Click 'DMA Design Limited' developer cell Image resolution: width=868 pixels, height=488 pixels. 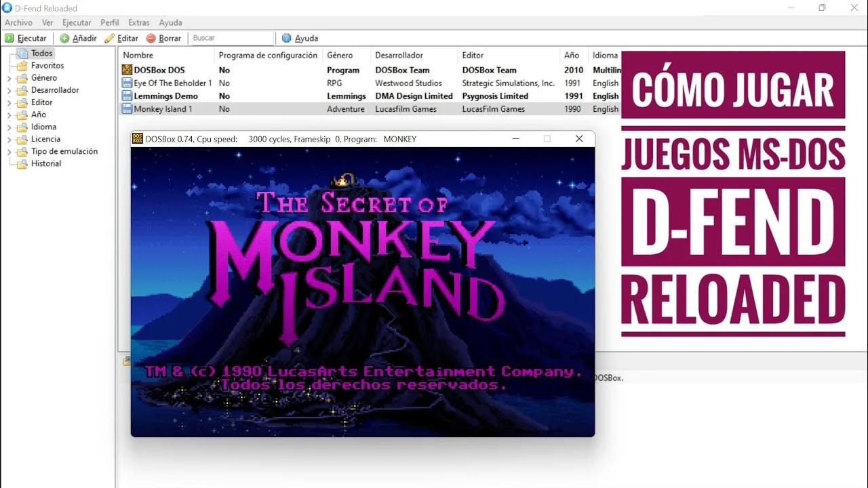coord(414,96)
